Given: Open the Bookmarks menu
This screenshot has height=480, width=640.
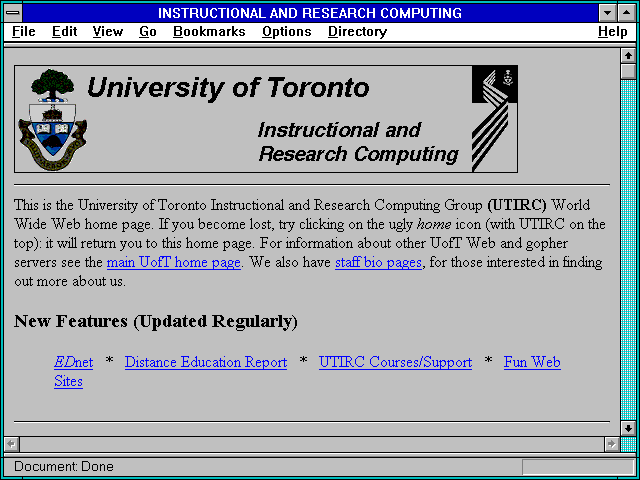Looking at the screenshot, I should 209,31.
